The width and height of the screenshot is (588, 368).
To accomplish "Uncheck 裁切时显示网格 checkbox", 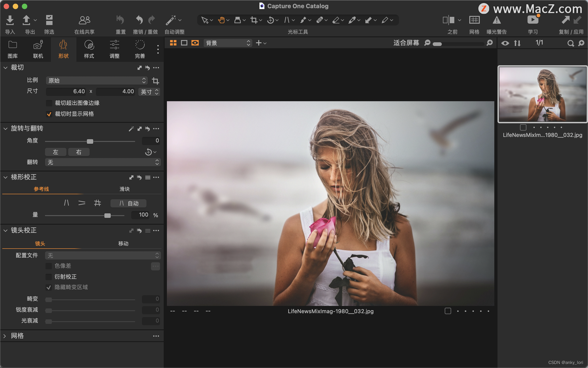I will [49, 114].
